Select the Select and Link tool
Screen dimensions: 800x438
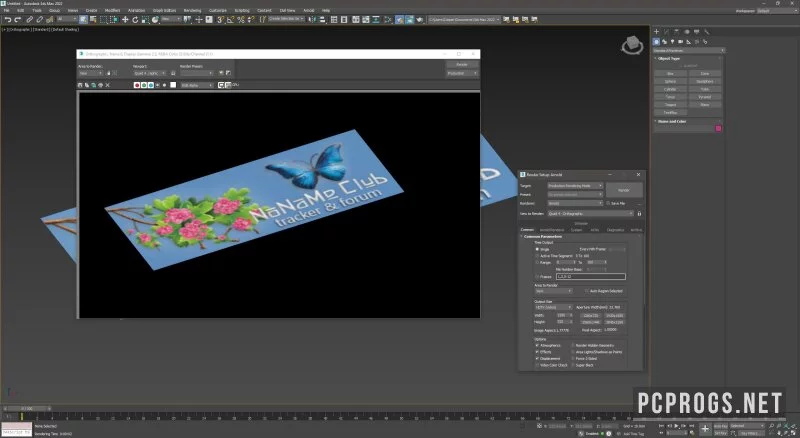click(x=30, y=19)
